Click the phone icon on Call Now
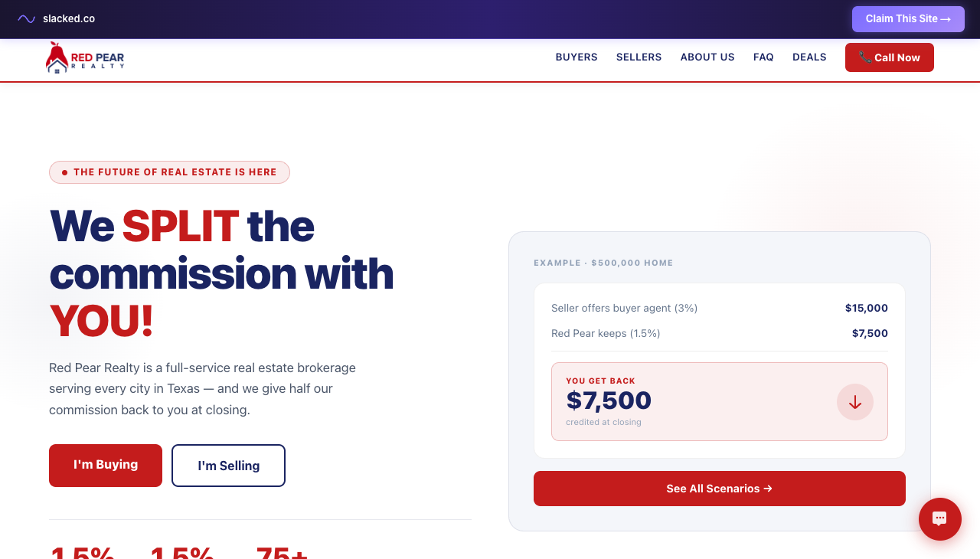 pyautogui.click(x=865, y=57)
